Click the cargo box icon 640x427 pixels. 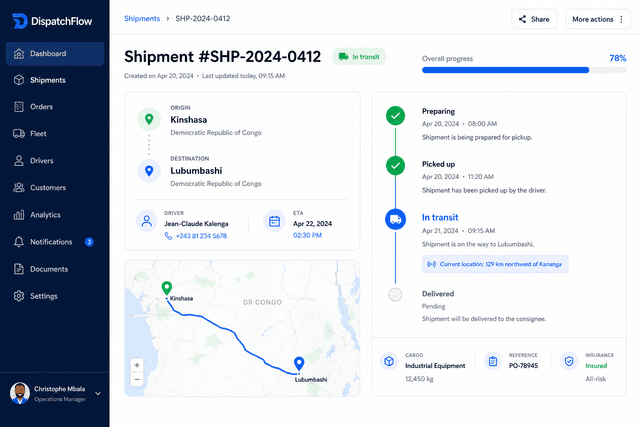389,361
